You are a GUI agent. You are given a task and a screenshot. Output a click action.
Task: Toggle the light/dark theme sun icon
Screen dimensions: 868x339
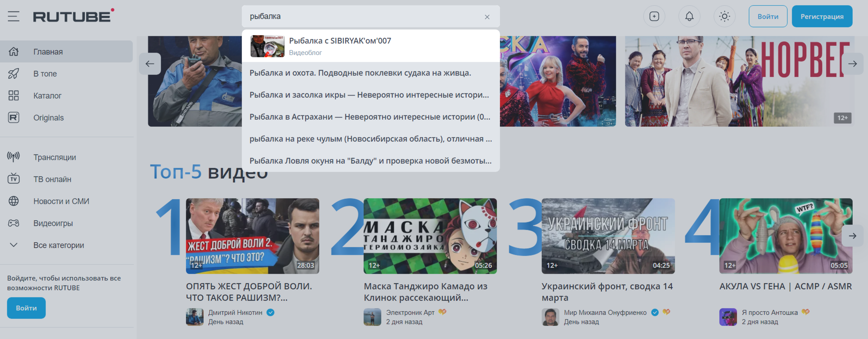pyautogui.click(x=724, y=16)
